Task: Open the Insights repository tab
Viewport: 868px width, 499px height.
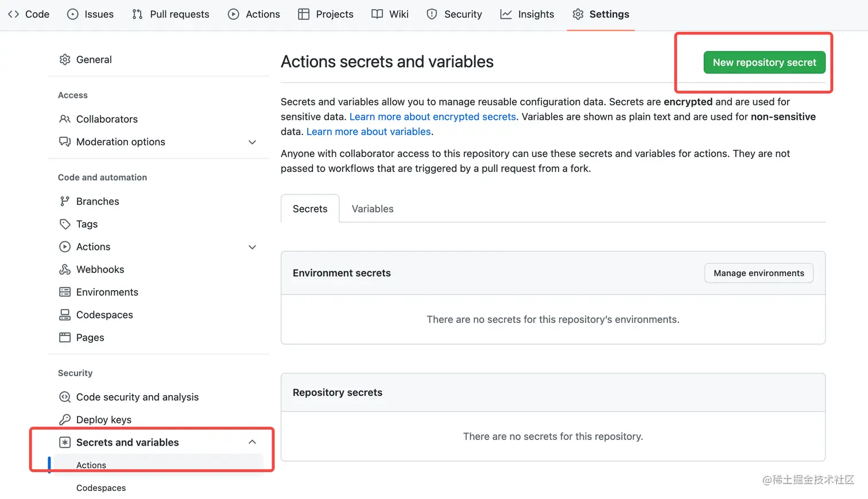Action: pos(527,14)
